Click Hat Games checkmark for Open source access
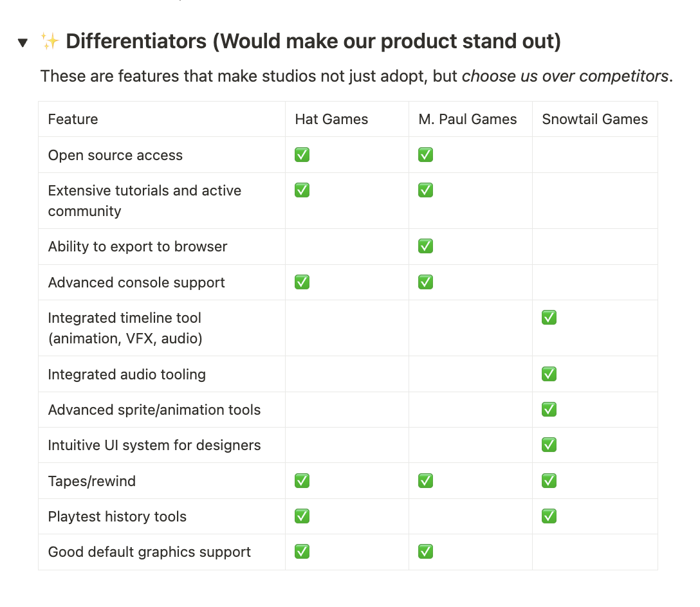This screenshot has width=700, height=607. click(x=302, y=155)
